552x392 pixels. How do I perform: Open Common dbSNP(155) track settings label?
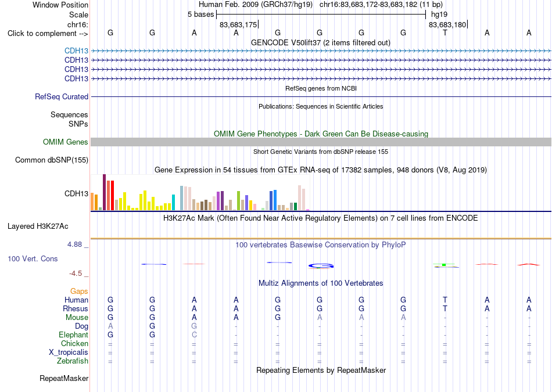click(51, 160)
